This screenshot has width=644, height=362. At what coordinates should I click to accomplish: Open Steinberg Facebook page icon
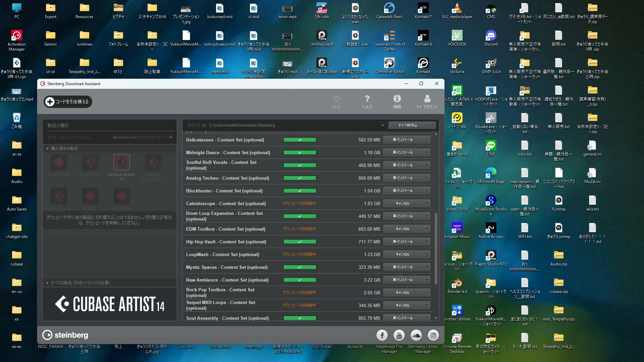[x=382, y=335]
